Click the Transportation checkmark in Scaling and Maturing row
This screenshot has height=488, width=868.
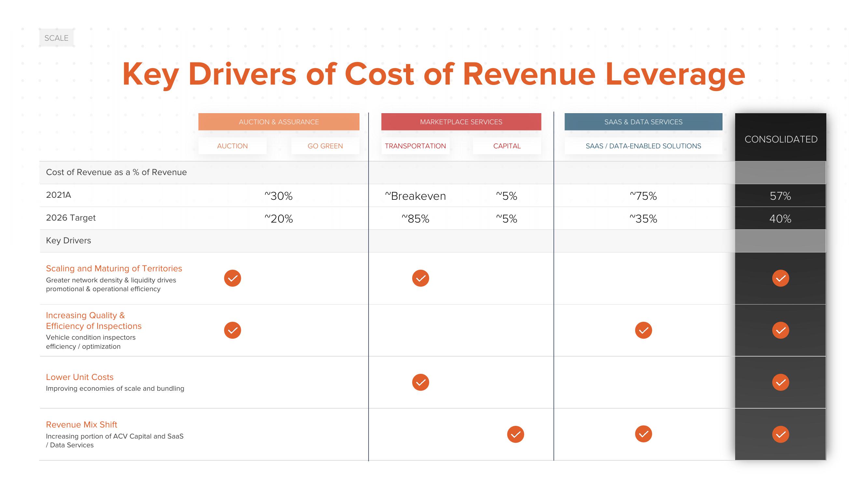coord(421,278)
